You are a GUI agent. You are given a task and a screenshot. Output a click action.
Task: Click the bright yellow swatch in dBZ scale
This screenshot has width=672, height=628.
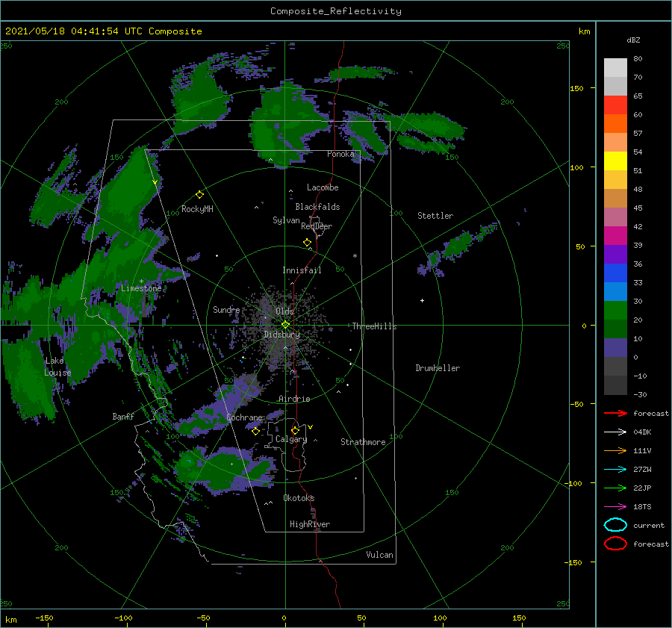point(615,161)
